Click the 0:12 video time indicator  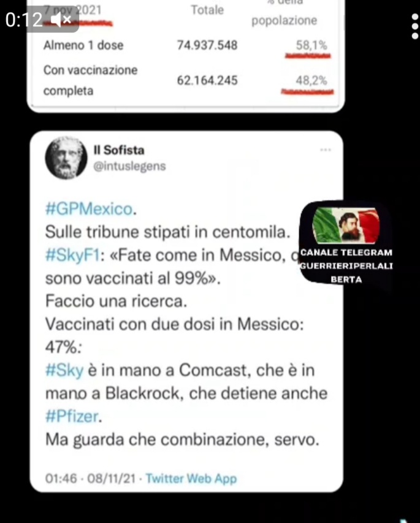coord(23,20)
